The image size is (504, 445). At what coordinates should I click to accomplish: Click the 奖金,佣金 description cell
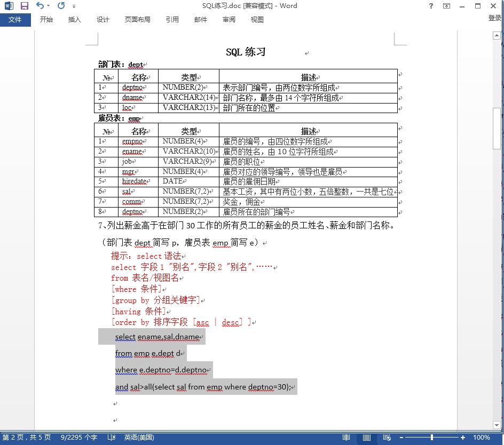coord(308,202)
